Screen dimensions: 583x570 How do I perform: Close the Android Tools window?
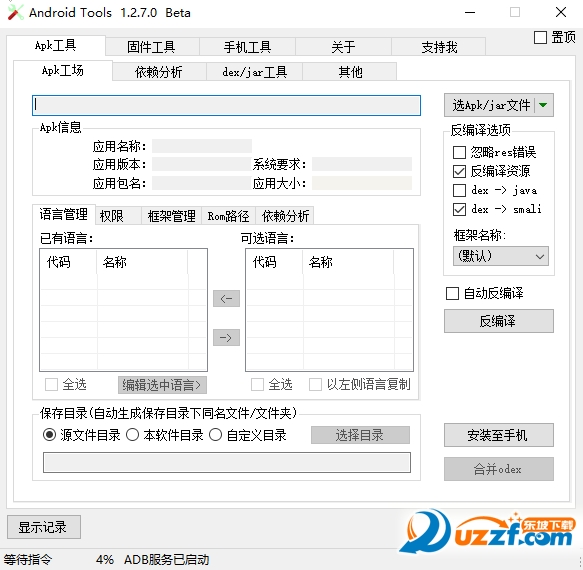click(x=561, y=13)
